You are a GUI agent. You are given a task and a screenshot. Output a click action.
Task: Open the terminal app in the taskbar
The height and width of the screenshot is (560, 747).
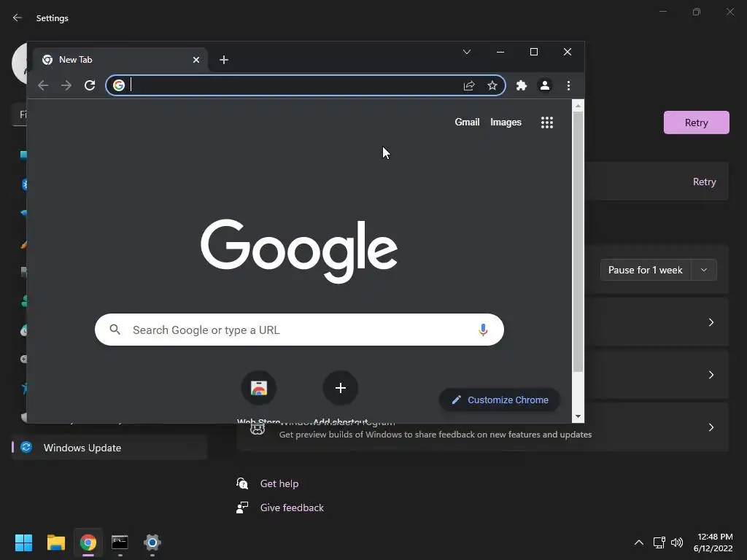(x=120, y=542)
